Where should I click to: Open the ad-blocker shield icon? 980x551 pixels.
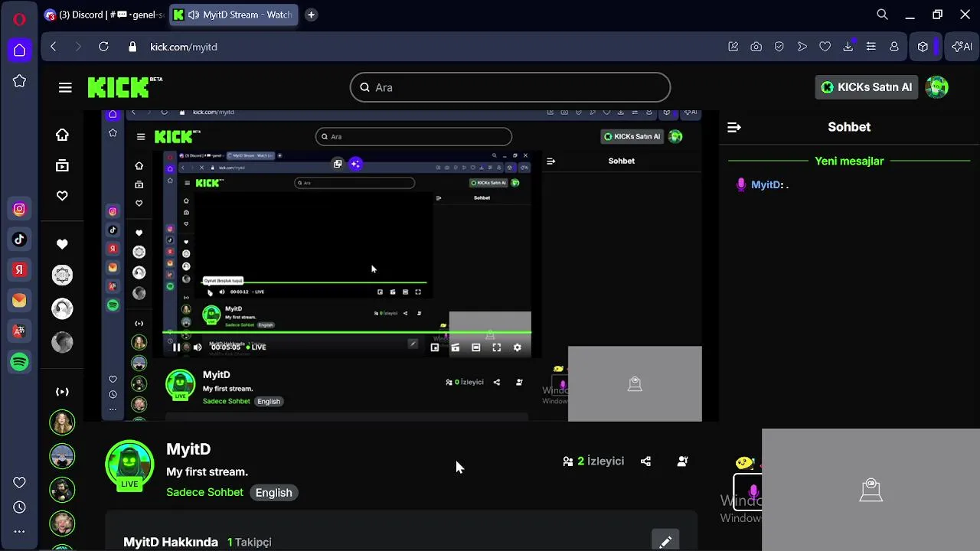(779, 47)
